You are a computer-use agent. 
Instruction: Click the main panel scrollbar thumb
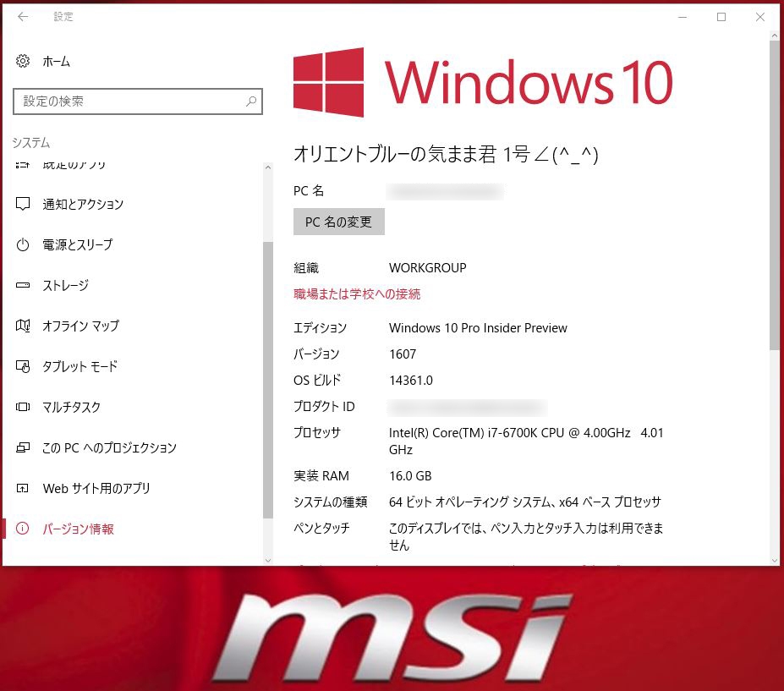(x=775, y=195)
